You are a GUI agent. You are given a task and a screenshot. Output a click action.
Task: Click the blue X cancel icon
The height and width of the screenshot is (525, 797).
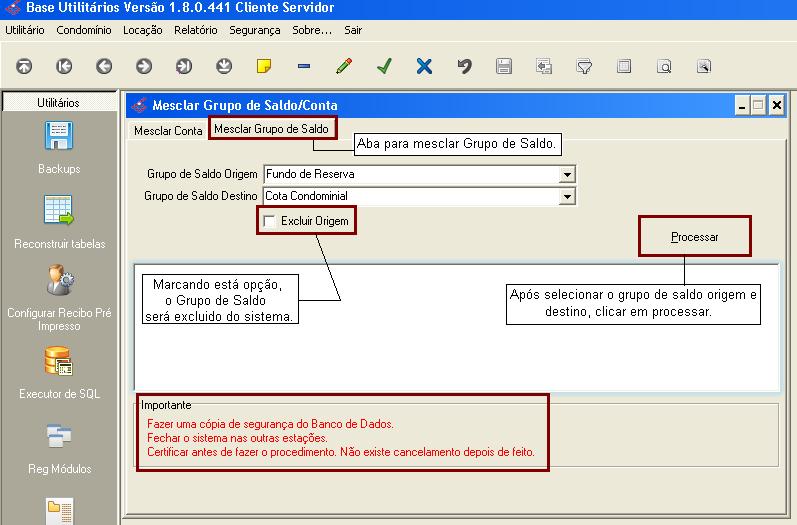click(424, 67)
